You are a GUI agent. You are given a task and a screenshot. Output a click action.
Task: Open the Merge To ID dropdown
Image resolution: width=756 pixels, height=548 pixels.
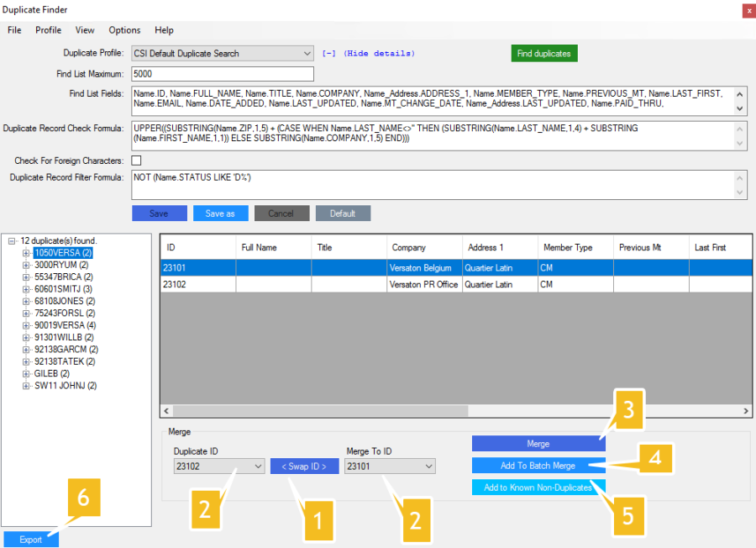(428, 466)
